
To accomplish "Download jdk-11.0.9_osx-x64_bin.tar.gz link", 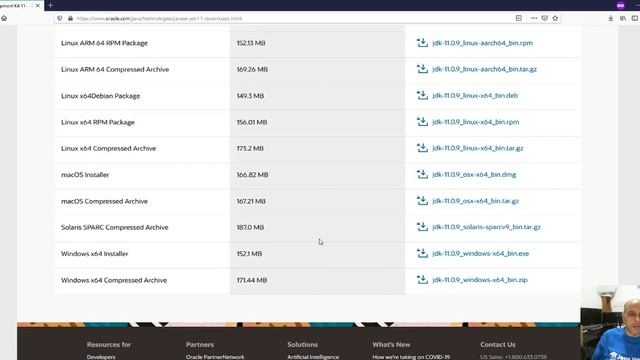I will click(x=476, y=201).
